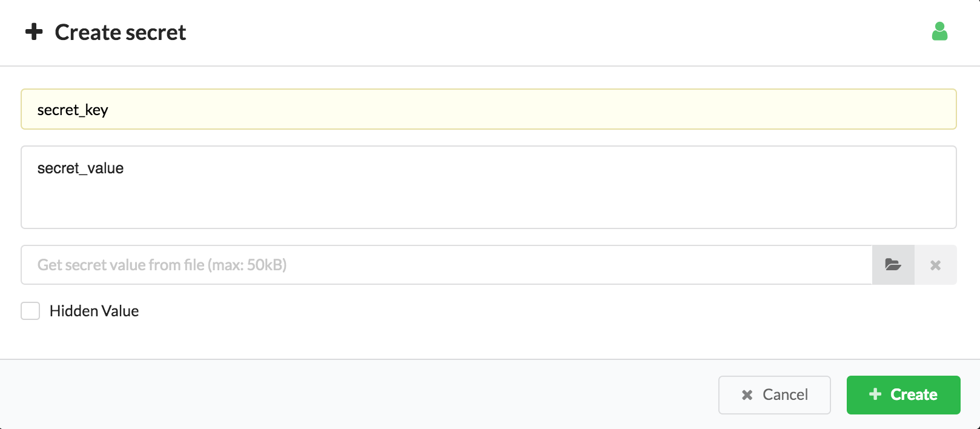Focus the secret_key name field
Screen dimensions: 980x429
click(x=489, y=109)
